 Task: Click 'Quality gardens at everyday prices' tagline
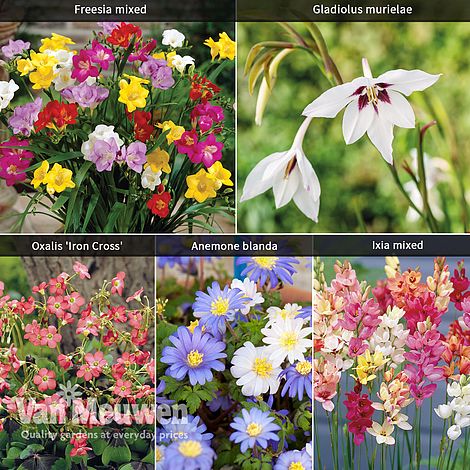click(104, 435)
